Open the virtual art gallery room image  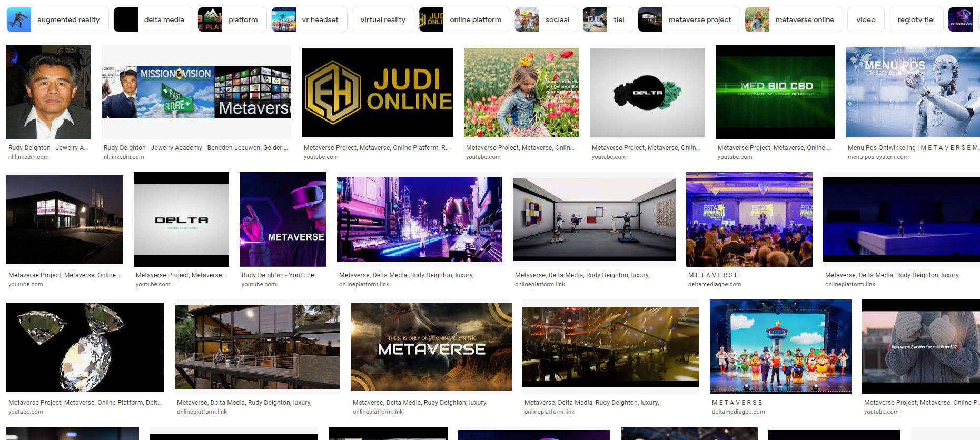click(594, 219)
